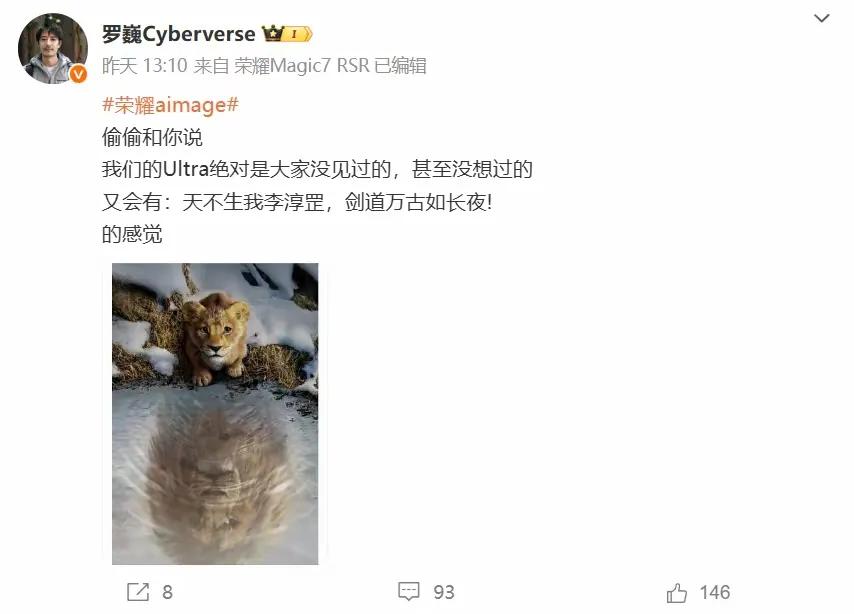This screenshot has width=854, height=614.
Task: Click the repost count 8
Action: pos(167,592)
